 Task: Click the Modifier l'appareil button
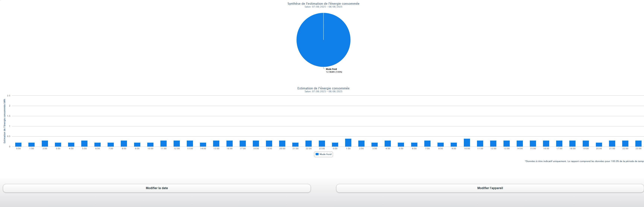490,188
